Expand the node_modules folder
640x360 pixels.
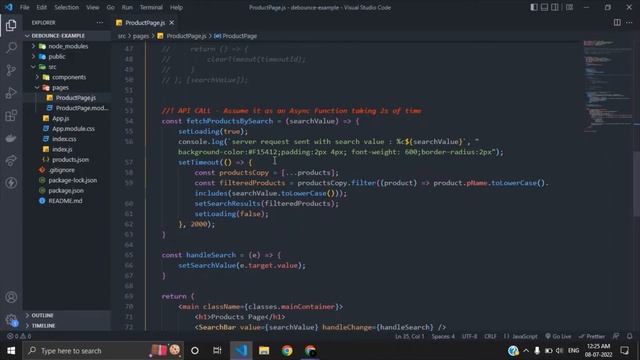[x=67, y=46]
